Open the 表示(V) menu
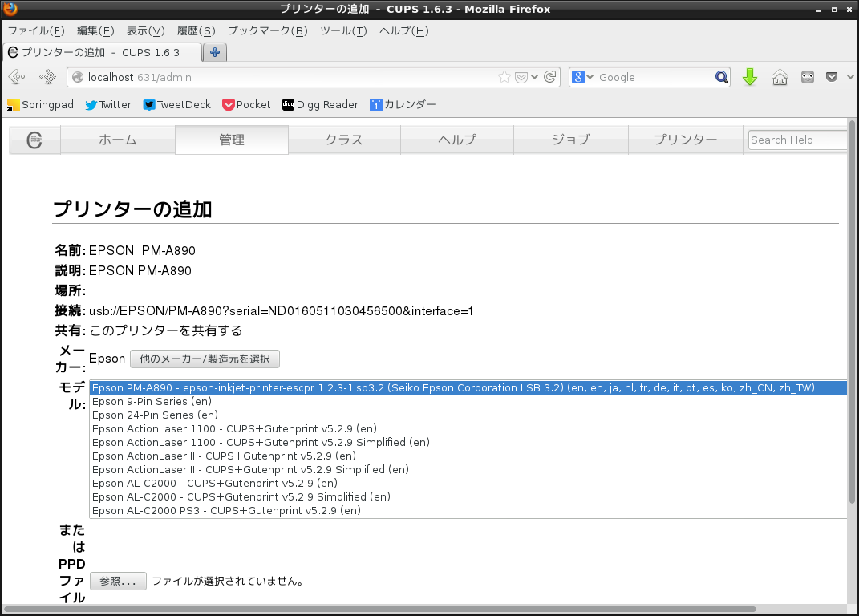Viewport: 859px width, 616px height. (146, 30)
